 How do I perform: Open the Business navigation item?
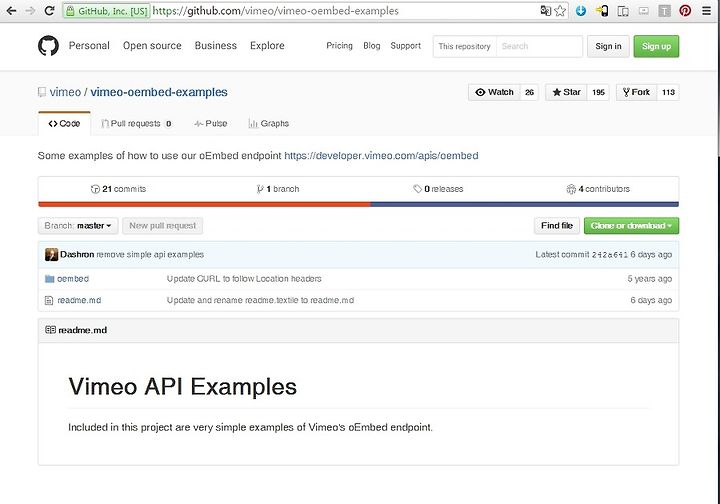pyautogui.click(x=216, y=45)
